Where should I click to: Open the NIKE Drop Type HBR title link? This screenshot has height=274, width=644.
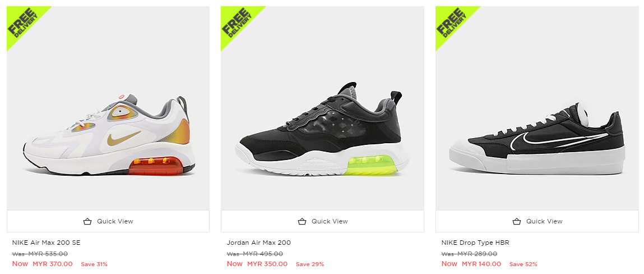475,243
